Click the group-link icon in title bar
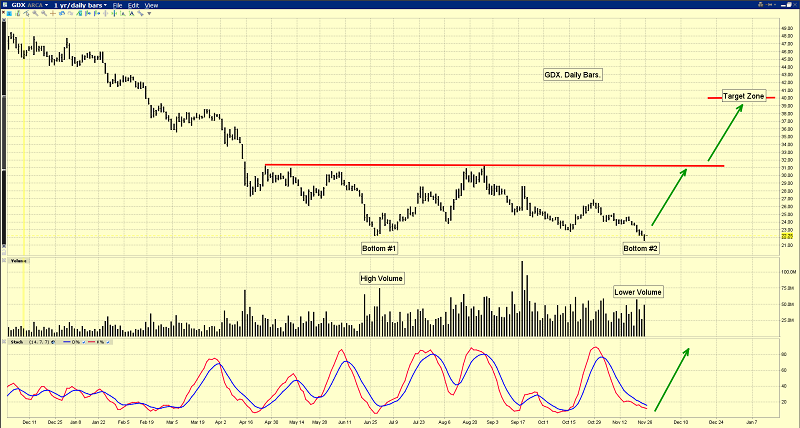The image size is (800, 428). [761, 5]
